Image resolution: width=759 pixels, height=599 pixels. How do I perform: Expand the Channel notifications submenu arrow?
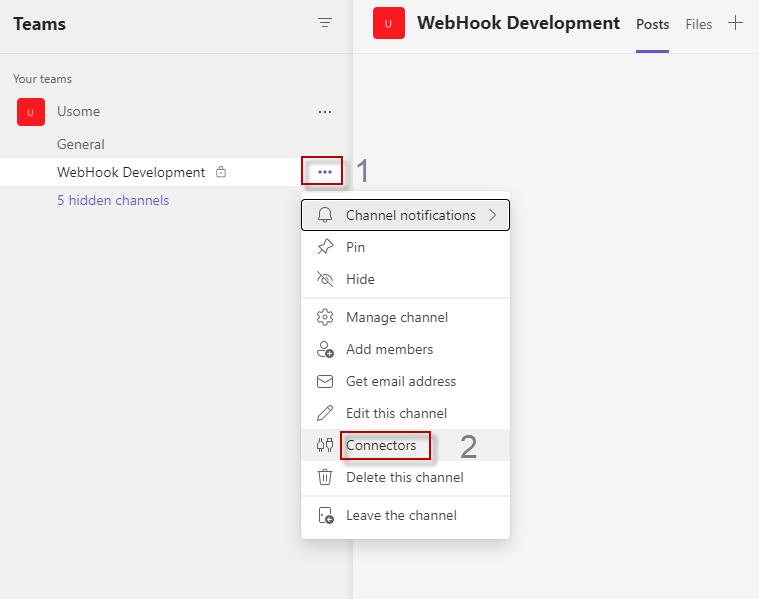coord(493,215)
